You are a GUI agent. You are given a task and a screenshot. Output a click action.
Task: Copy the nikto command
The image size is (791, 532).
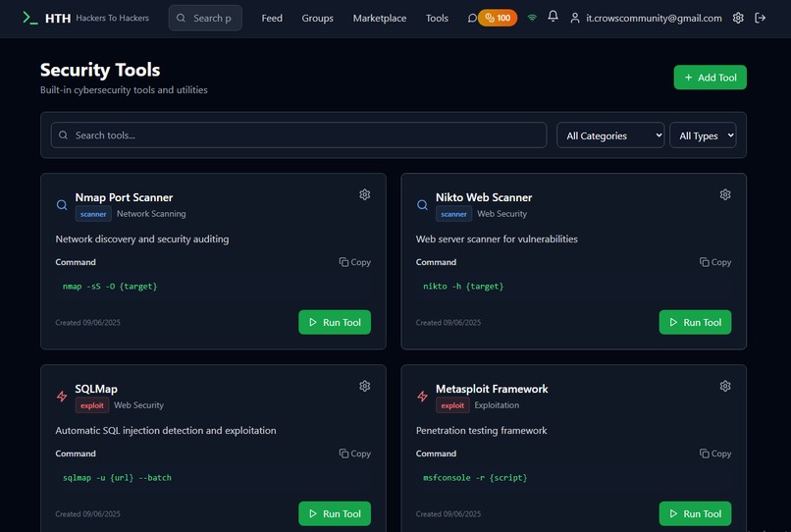click(x=715, y=262)
